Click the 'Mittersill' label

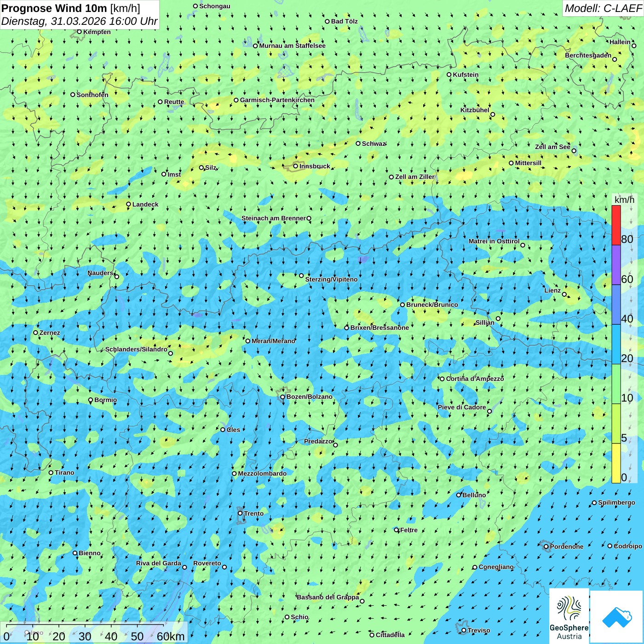point(528,163)
